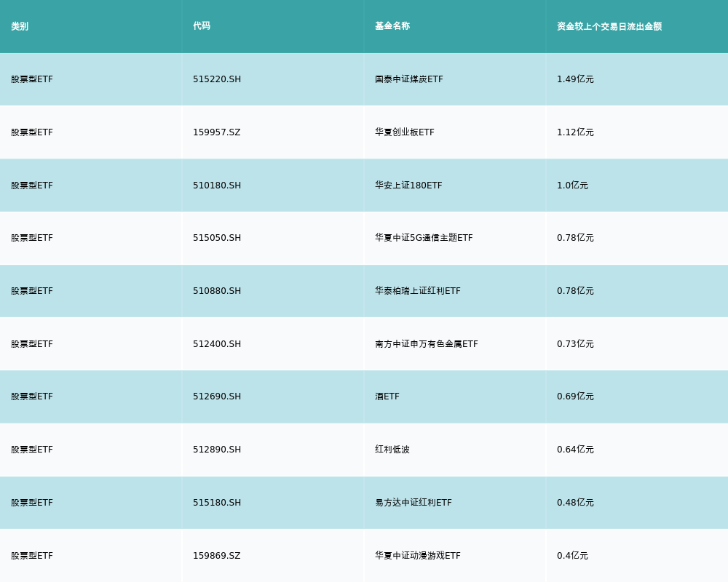Click the 南方中证申万有色金属ETF name
728x582 pixels.
coord(427,344)
